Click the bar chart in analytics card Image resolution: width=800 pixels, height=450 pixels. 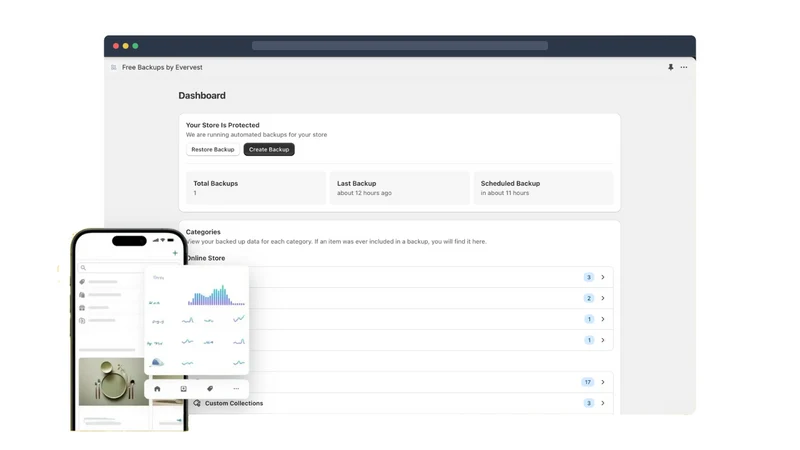coord(216,295)
